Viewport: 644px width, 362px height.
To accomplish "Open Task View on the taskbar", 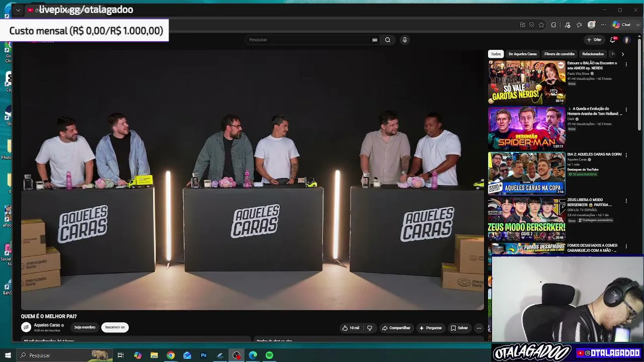I will (121, 355).
